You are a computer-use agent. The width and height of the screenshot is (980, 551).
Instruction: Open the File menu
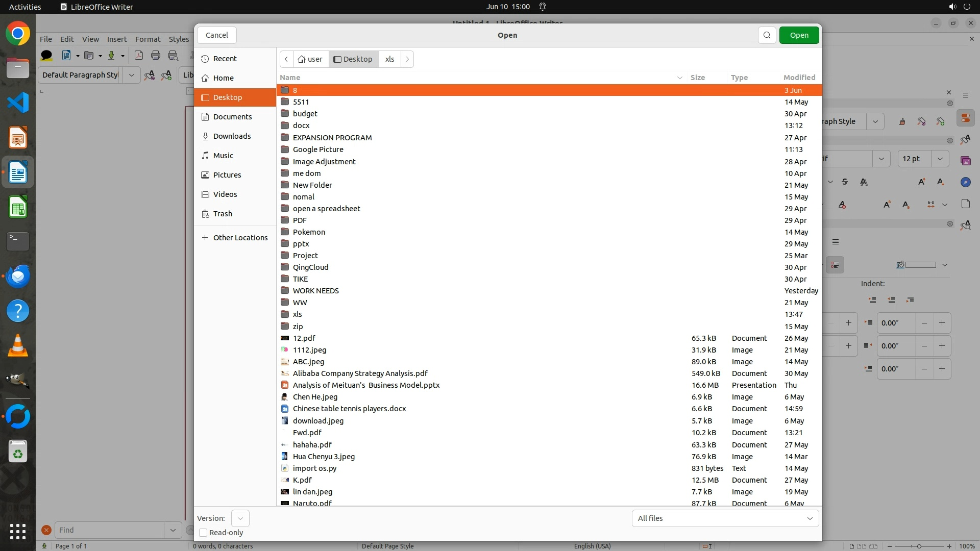[45, 39]
